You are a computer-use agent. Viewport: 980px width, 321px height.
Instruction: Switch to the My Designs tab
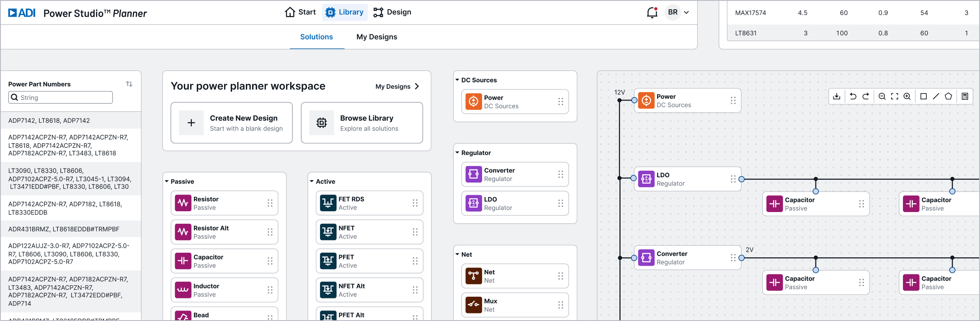[377, 37]
